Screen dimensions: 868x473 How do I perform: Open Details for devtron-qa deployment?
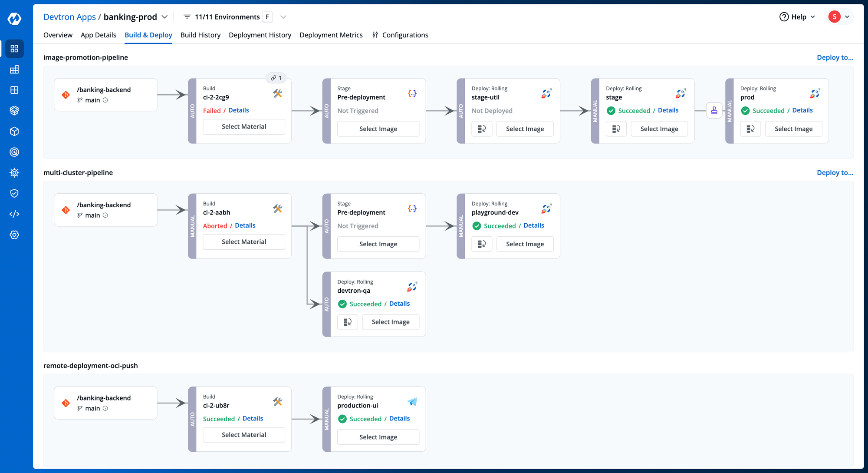pos(400,304)
